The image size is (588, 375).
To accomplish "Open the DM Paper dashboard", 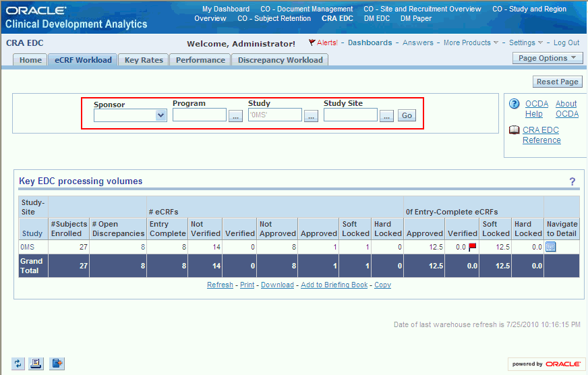I will coord(416,18).
